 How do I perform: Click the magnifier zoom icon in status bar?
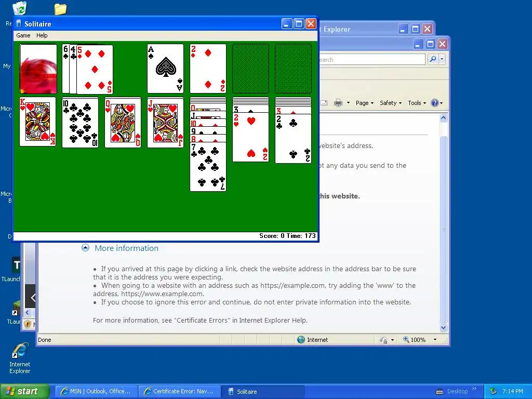(406, 339)
